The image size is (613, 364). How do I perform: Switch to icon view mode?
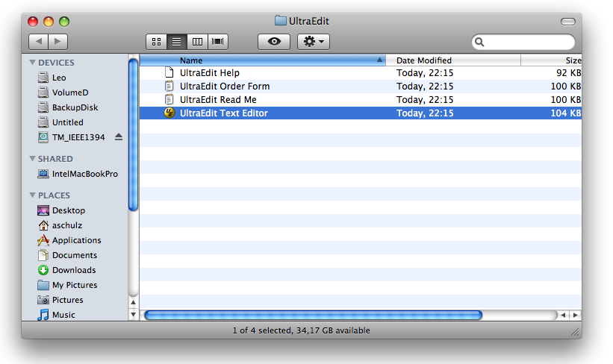pos(156,42)
